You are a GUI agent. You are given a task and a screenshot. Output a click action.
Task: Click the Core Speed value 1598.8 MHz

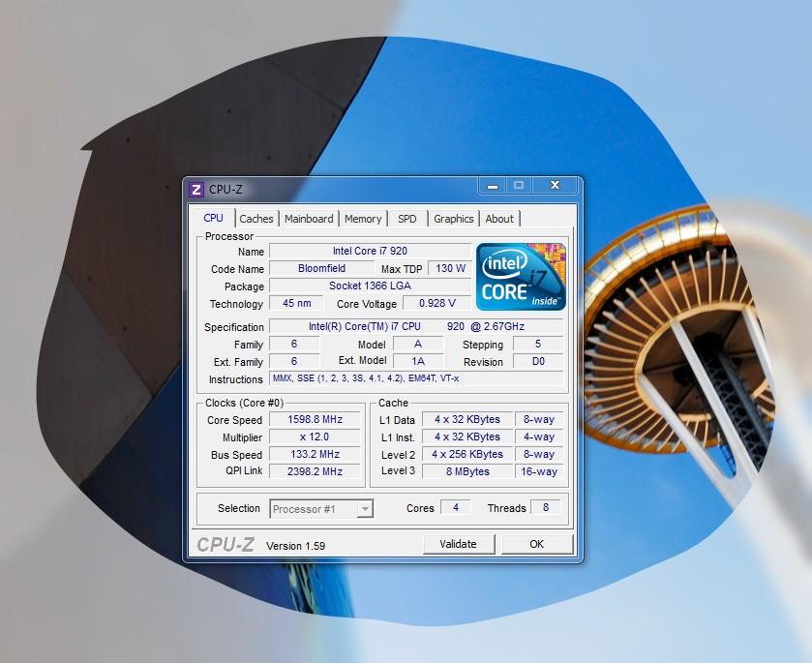tap(315, 419)
